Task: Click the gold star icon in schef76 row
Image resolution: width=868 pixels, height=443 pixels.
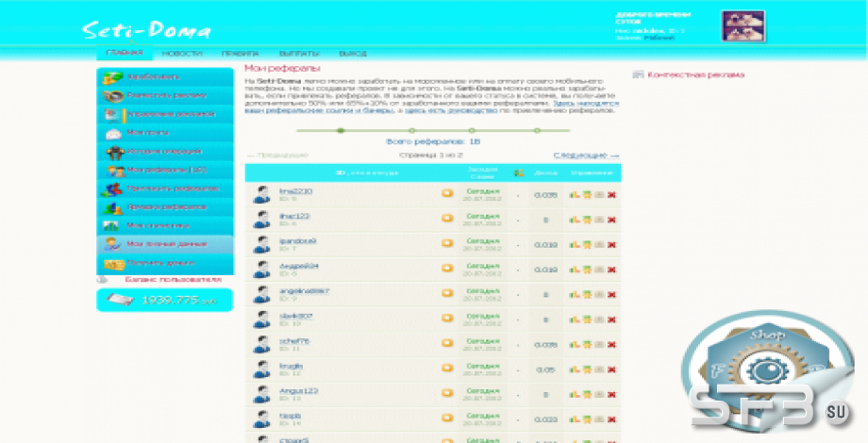Action: [x=587, y=345]
